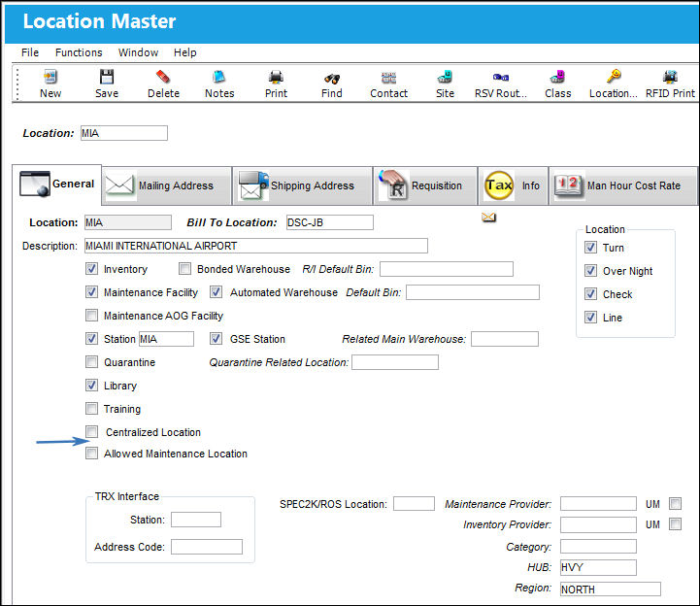Click the Default Bin field
This screenshot has height=606, width=700.
coord(472,292)
